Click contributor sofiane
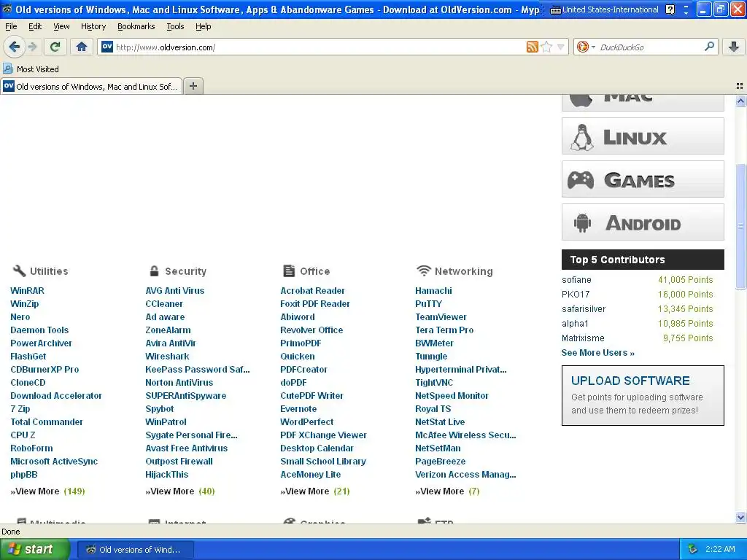This screenshot has width=747, height=560. click(x=576, y=279)
